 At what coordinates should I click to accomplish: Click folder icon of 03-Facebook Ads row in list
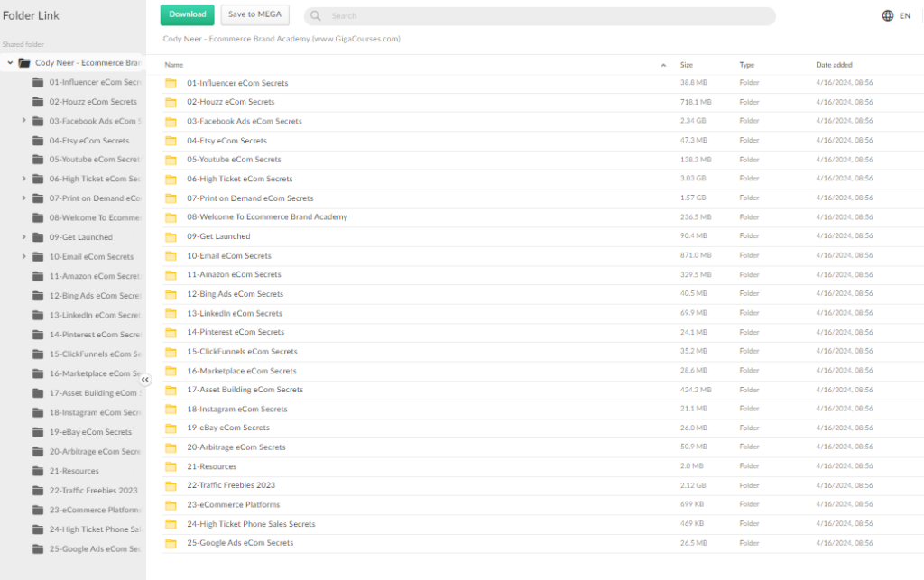coord(171,122)
